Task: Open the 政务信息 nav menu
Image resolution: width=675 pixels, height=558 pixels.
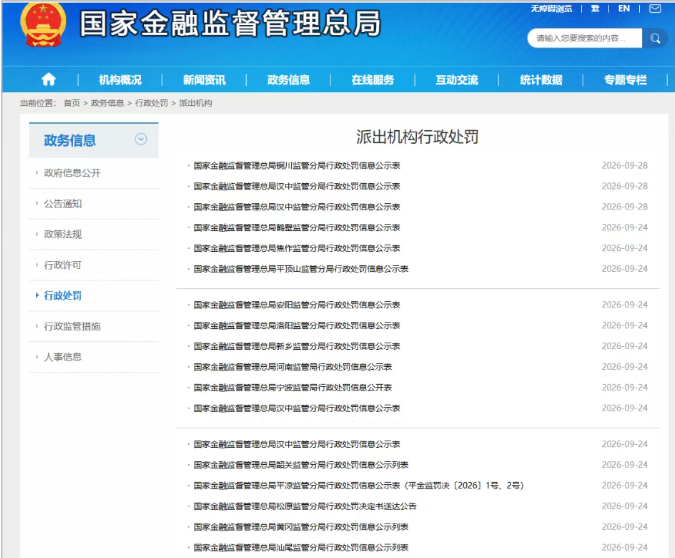Action: click(288, 80)
